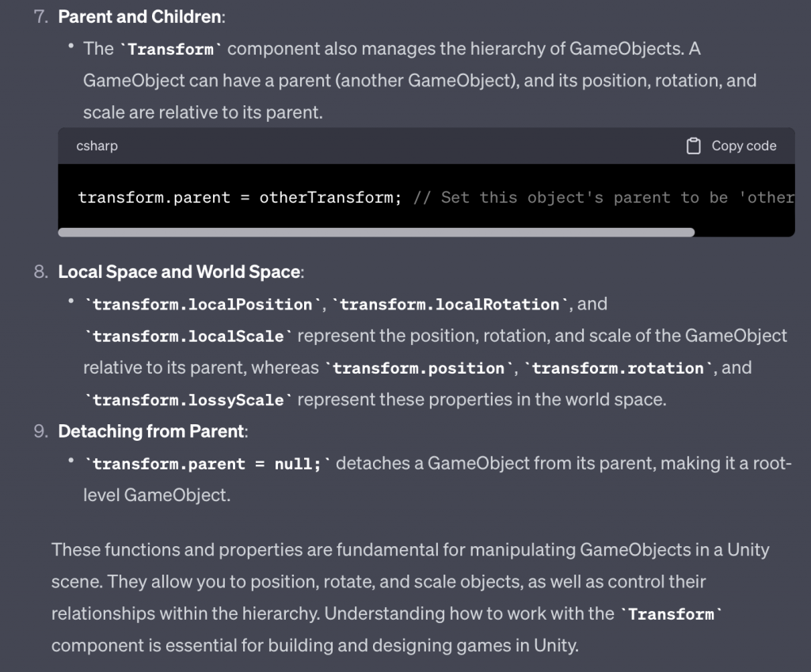The width and height of the screenshot is (811, 672).
Task: Click the `transform.localPosition` inline code
Action: [x=203, y=304]
